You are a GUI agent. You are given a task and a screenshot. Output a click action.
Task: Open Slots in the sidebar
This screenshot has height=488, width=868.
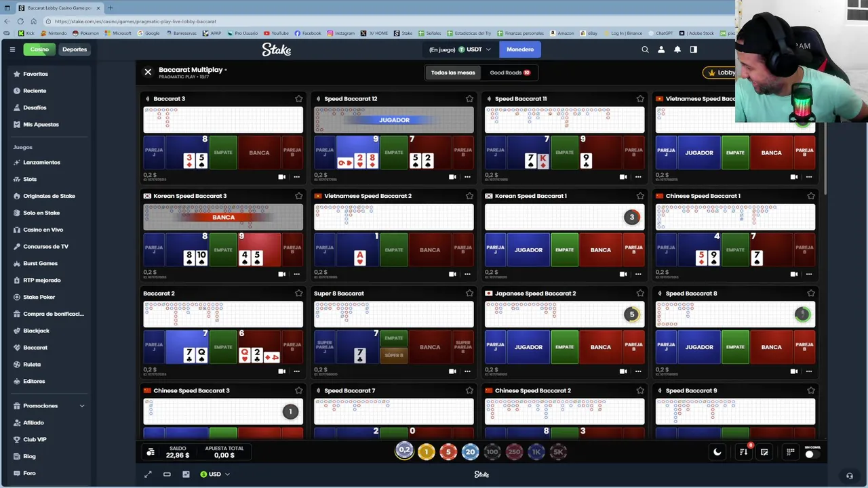30,179
